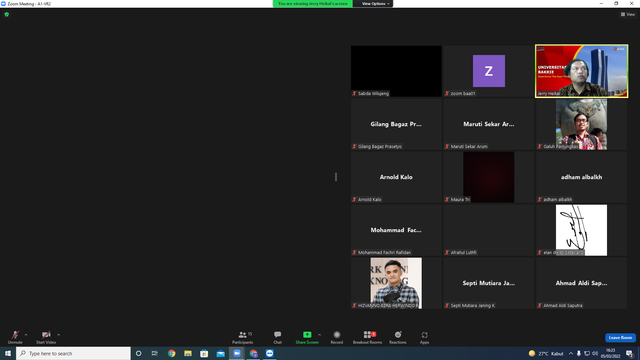Select Galuh Pamungkas video tile
640x360 pixels.
pyautogui.click(x=581, y=124)
